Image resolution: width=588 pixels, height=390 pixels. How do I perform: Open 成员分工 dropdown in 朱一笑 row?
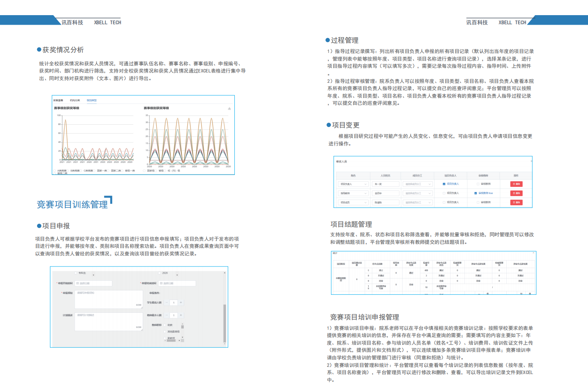pos(418,184)
